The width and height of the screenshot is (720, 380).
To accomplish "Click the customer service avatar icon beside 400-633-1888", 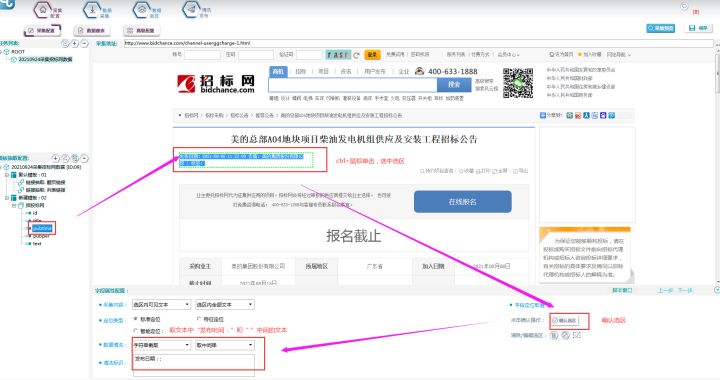I will tap(419, 71).
